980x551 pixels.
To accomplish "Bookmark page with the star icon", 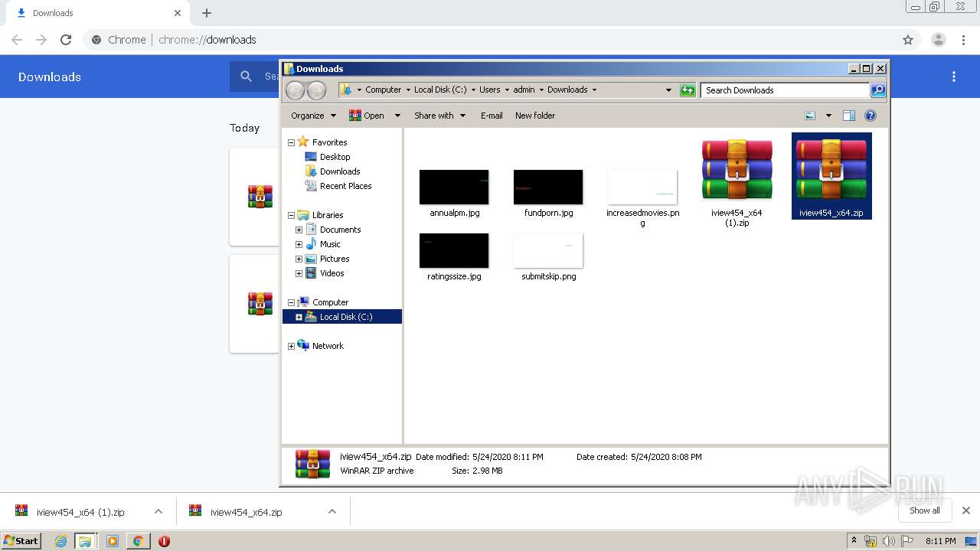I will [908, 40].
